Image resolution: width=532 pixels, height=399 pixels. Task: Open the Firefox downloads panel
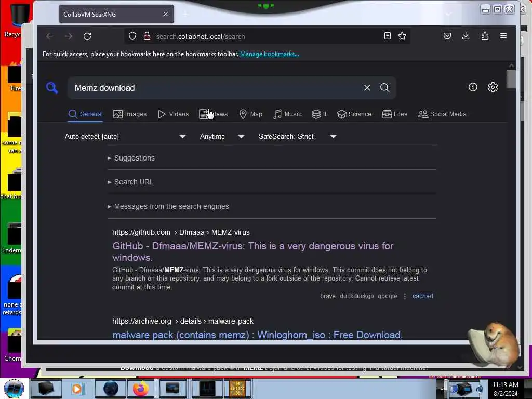pos(466,36)
